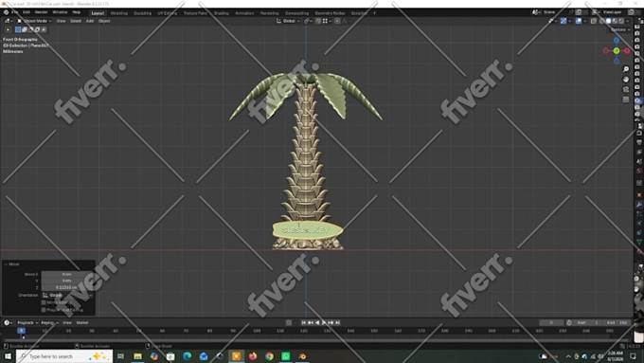This screenshot has height=363, width=644.
Task: Enable the Proportional Editing checkbox
Action: pyautogui.click(x=44, y=310)
